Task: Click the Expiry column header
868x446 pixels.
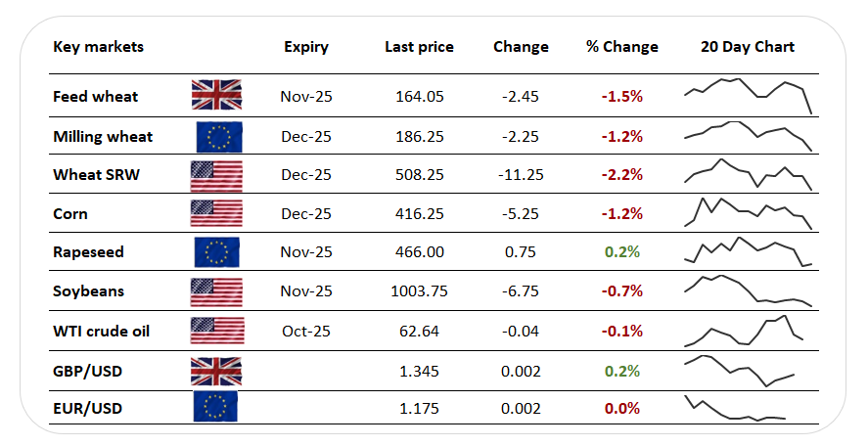Action: pos(306,48)
